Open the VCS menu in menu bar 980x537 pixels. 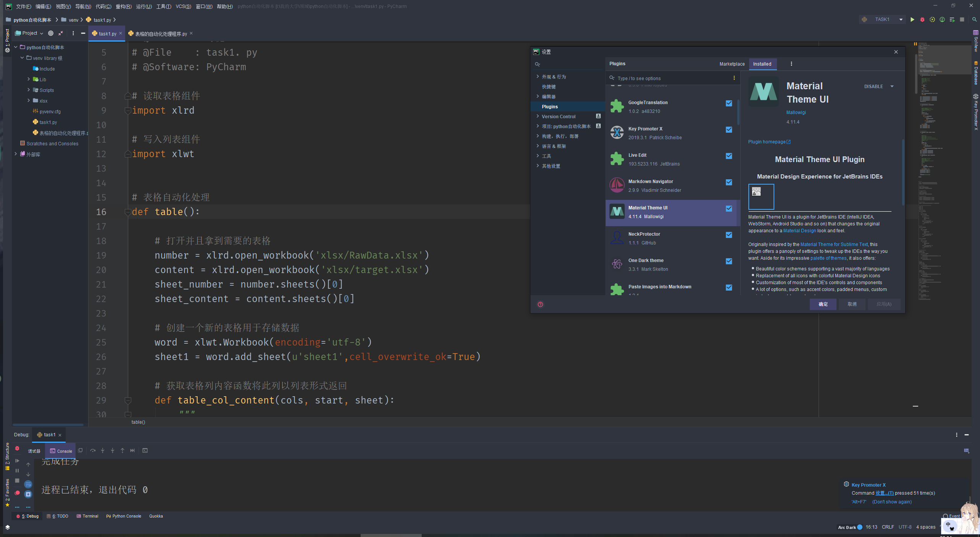tap(183, 6)
